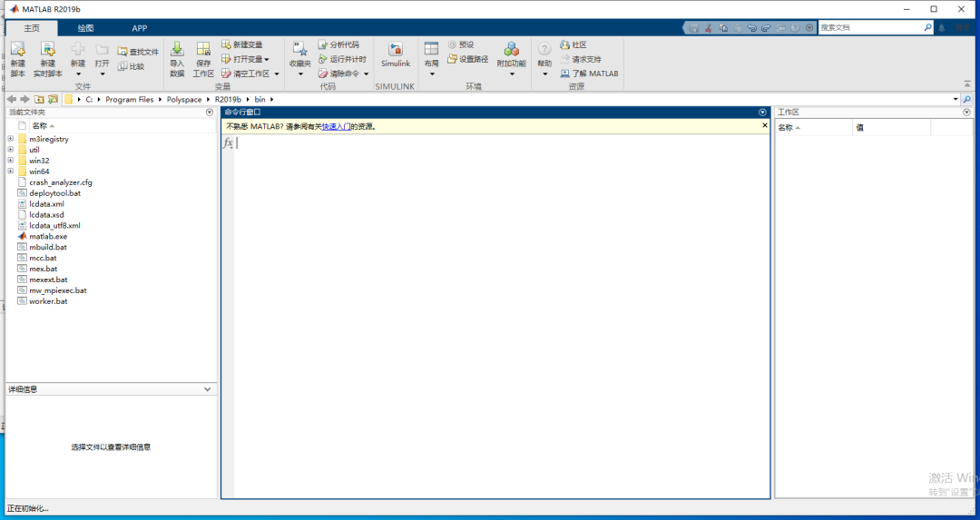Screen dimensions: 980x520
Task: Click the Save Workspace (保存工作区) icon
Action: tap(203, 49)
